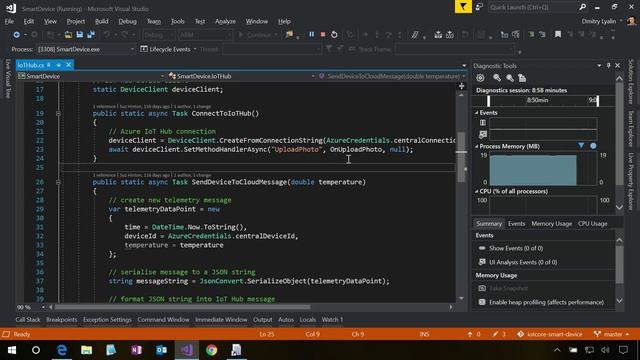
Task: Click the bookmark icon in the toolbar
Action: (558, 34)
